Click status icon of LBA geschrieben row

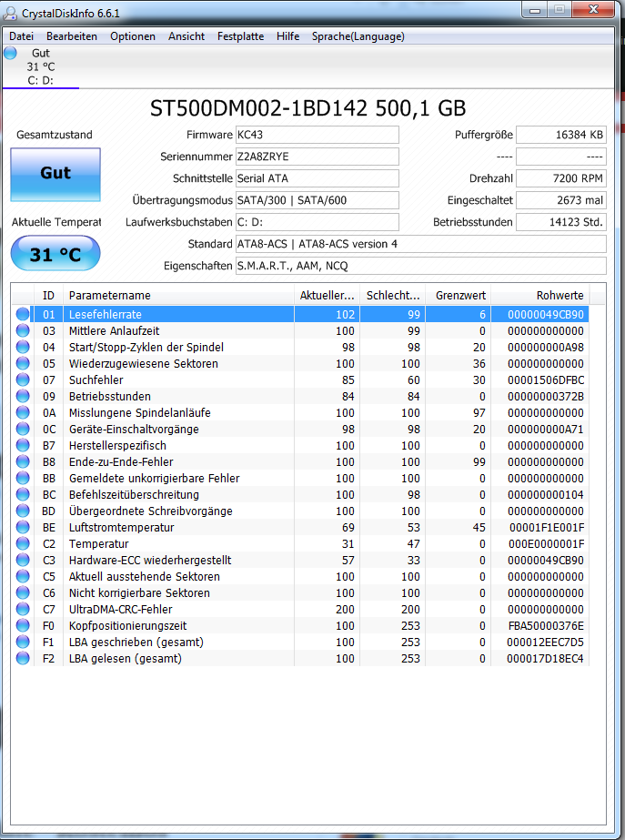tap(23, 642)
